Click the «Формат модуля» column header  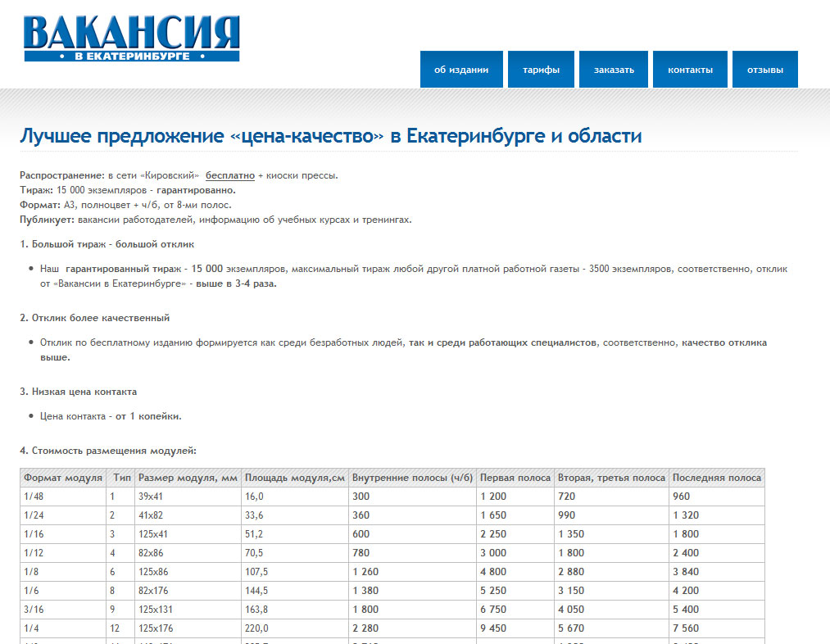point(63,478)
